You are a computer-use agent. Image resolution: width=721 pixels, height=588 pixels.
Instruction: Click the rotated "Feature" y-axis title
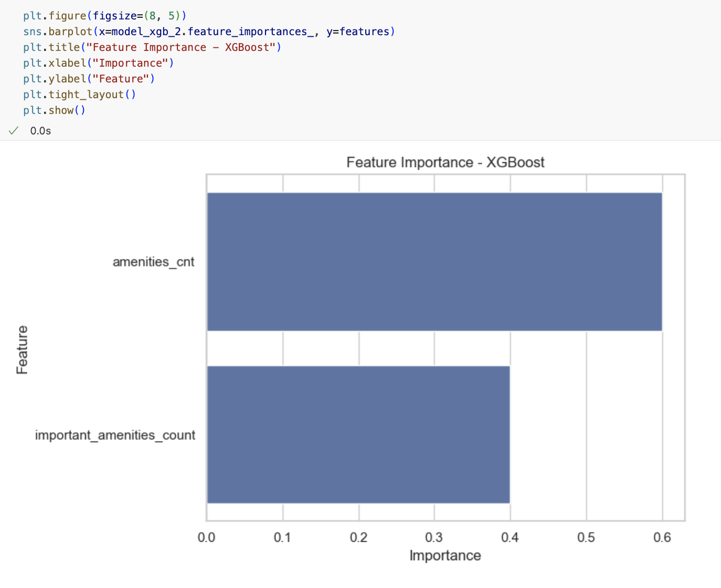click(x=22, y=350)
